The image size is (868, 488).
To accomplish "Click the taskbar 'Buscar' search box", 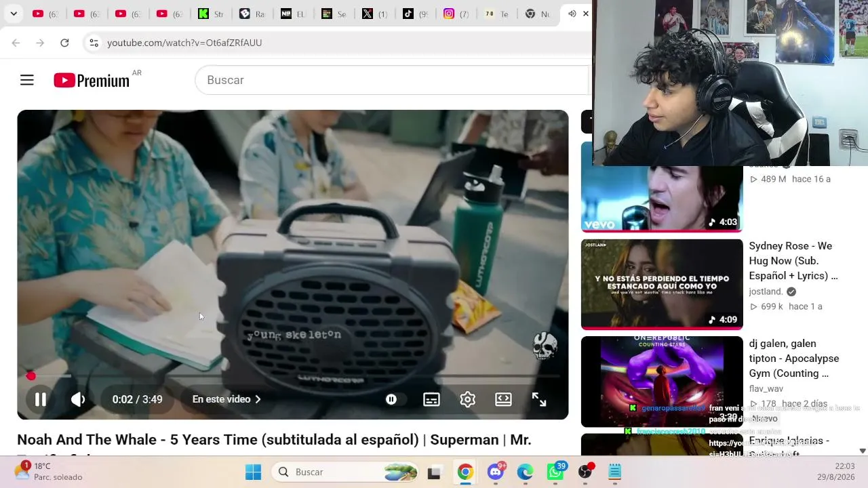I will click(345, 472).
